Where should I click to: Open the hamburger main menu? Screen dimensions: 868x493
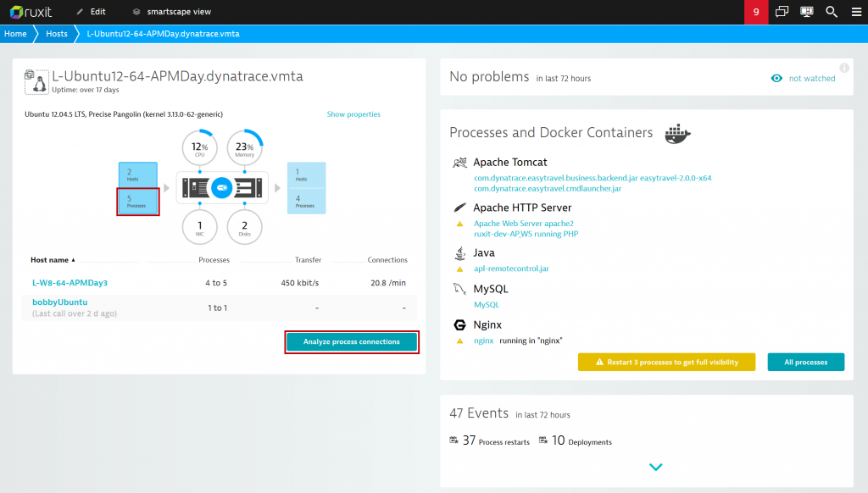pyautogui.click(x=856, y=12)
